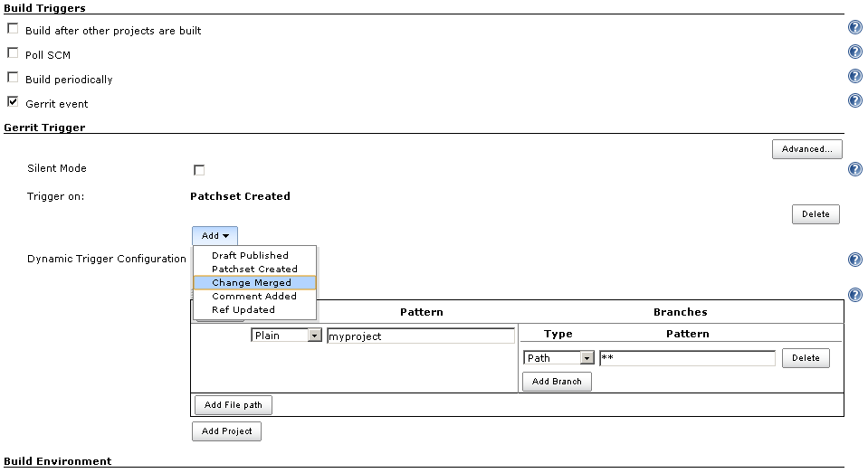Tick the Poll SCM checkbox
This screenshot has width=868, height=473.
click(x=13, y=52)
